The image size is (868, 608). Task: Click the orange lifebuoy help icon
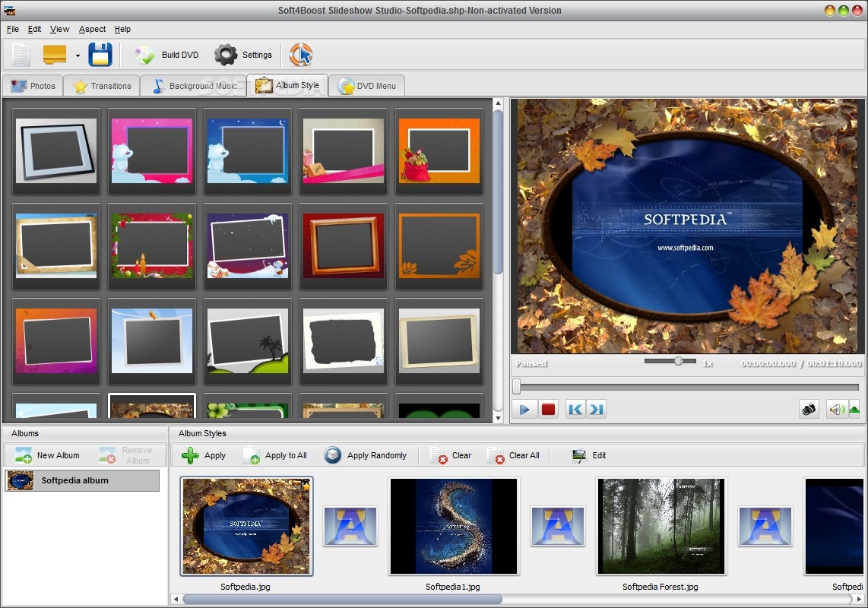300,55
